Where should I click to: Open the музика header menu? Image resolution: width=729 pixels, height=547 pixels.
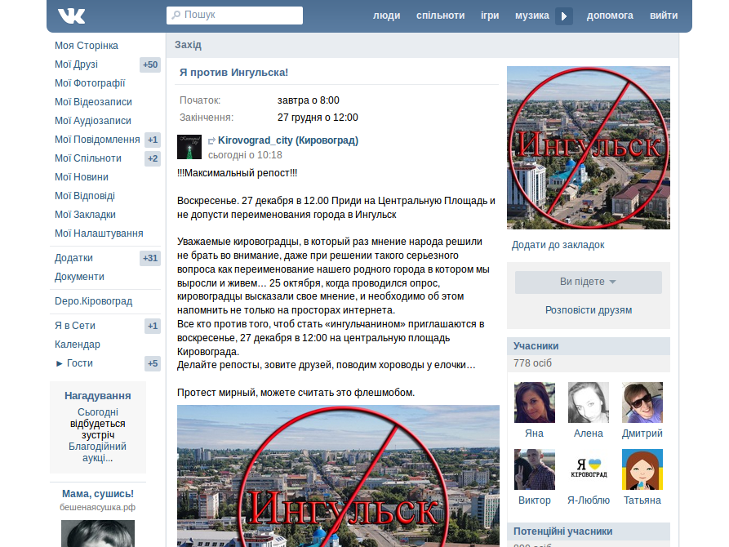(532, 16)
